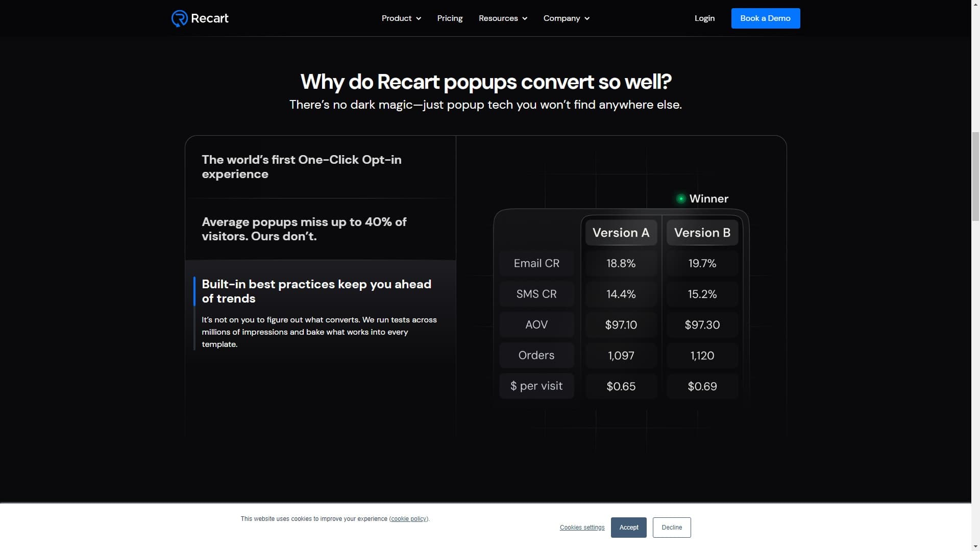This screenshot has width=980, height=551.
Task: Expand the Average popups miss 40% section
Action: coord(320,229)
